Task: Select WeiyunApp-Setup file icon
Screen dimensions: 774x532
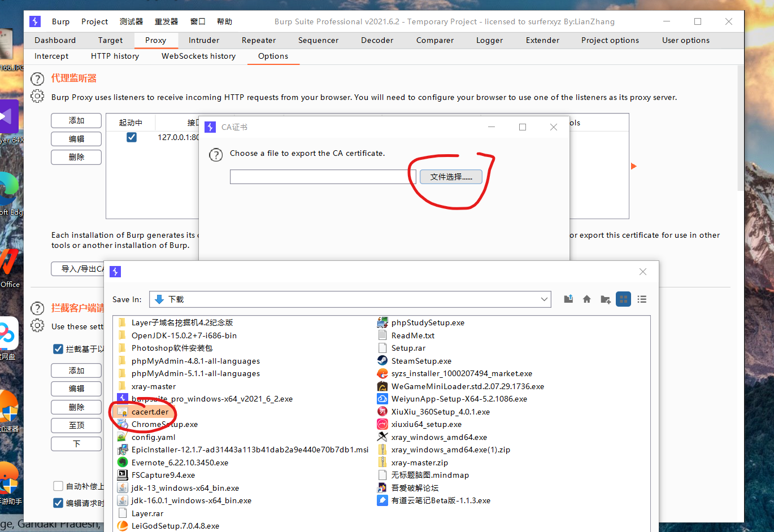Action: coord(382,399)
